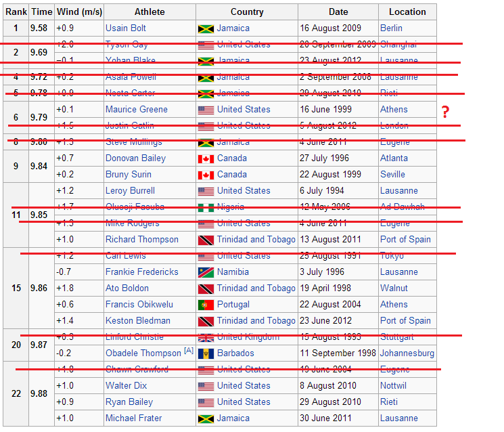Select the Walter Dix athlete link
504x432 pixels.
pos(127,386)
